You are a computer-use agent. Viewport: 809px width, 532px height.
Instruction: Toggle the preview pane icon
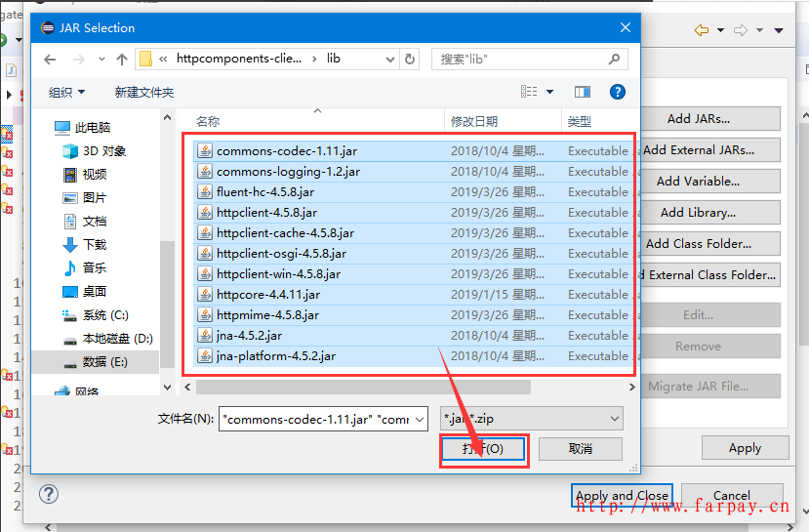click(x=583, y=92)
